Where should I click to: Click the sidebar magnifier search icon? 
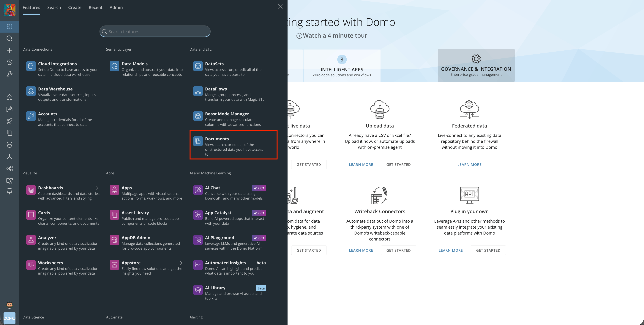coord(10,39)
